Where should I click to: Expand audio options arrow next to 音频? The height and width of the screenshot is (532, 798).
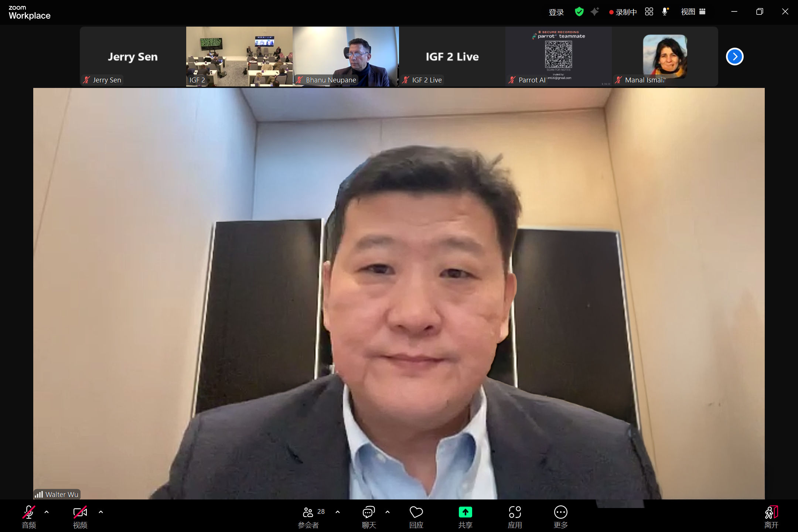47,512
